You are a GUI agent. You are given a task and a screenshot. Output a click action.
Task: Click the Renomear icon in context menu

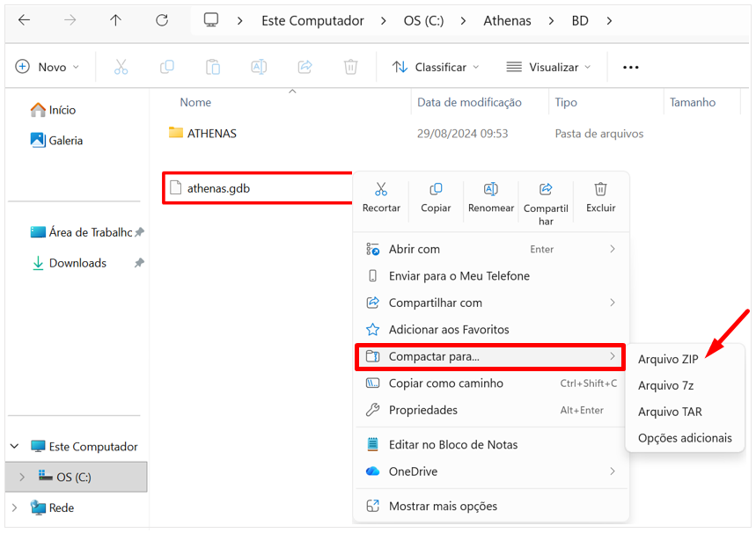pos(491,189)
